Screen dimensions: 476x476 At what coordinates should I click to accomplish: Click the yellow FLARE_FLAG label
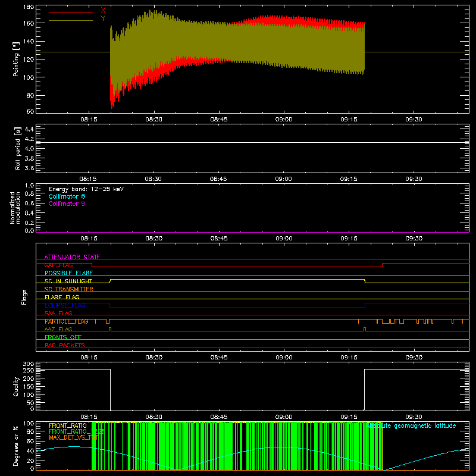[x=62, y=297]
